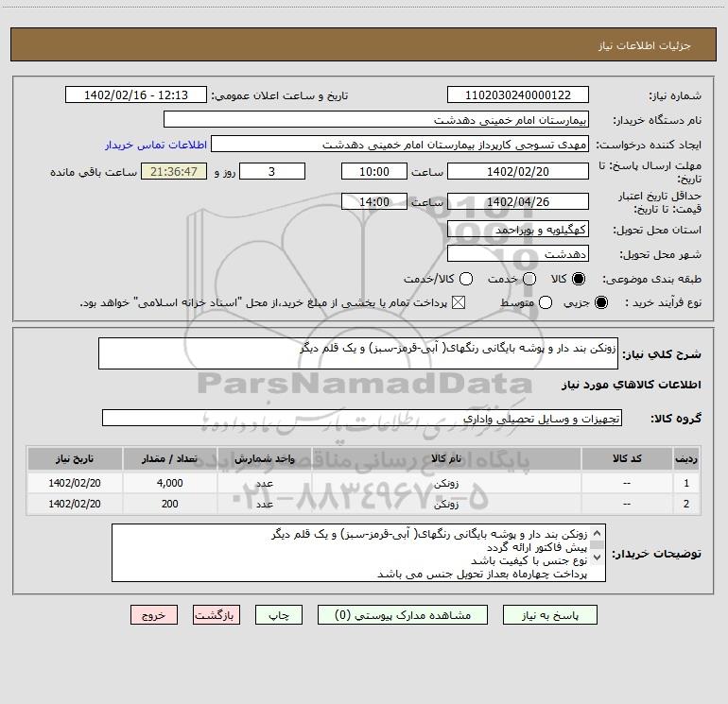
Task: Click unit عدد cell in row 2
Action: [x=264, y=504]
